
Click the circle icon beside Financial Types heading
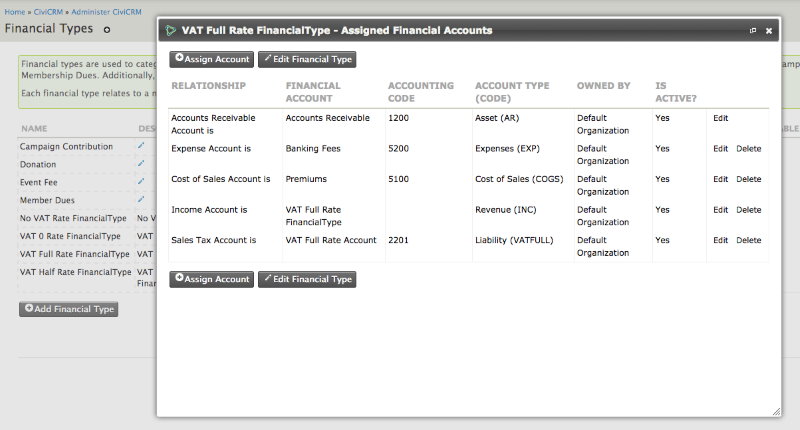pos(107,30)
